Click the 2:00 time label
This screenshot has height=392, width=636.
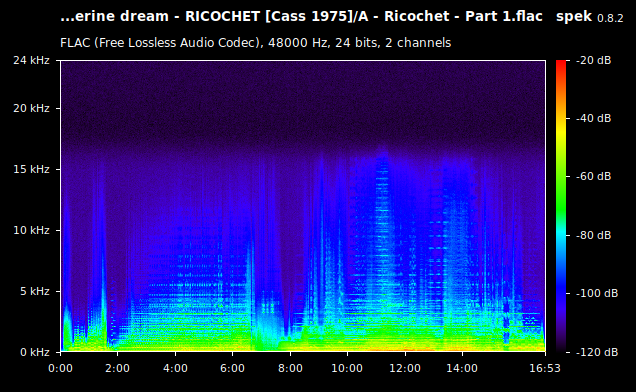pyautogui.click(x=118, y=368)
